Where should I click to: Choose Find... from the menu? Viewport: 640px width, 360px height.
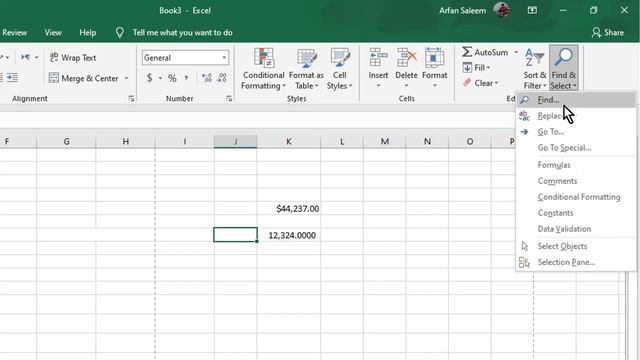[576, 100]
